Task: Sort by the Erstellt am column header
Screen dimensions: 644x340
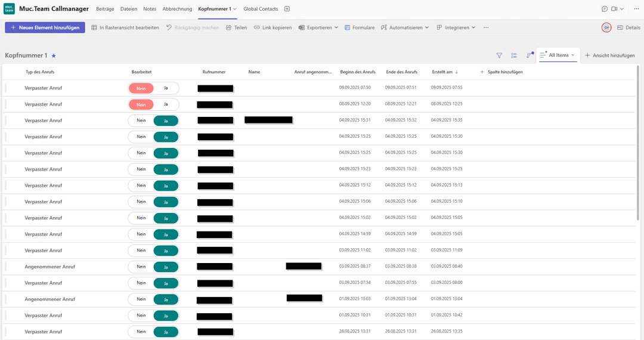Action: tap(444, 72)
